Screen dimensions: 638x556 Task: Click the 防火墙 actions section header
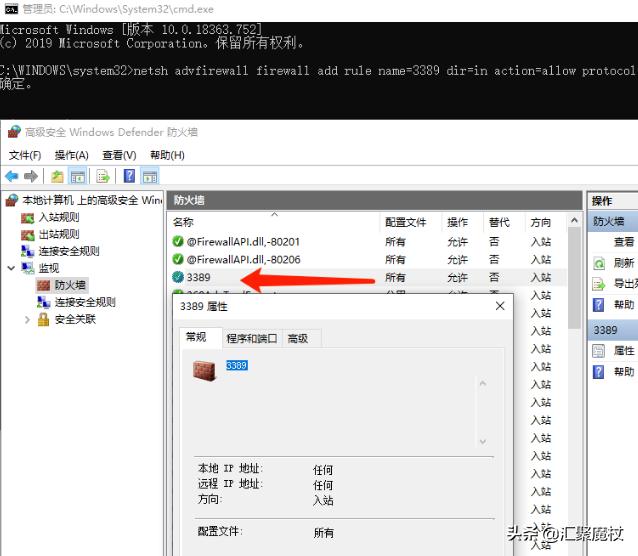point(613,222)
